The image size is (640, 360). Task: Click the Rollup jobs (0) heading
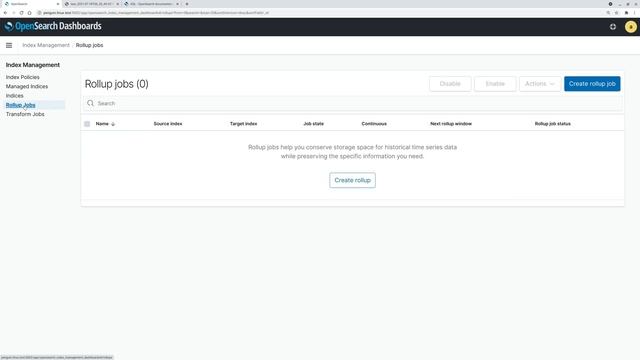tap(117, 84)
